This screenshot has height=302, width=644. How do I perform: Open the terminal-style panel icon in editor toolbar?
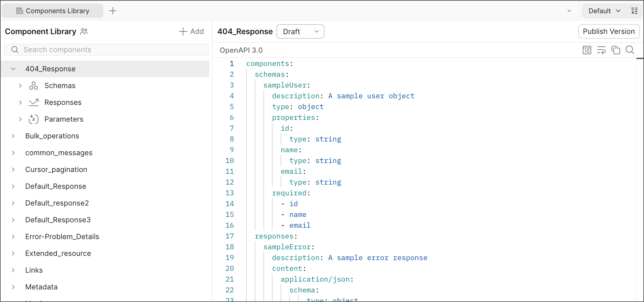(587, 50)
